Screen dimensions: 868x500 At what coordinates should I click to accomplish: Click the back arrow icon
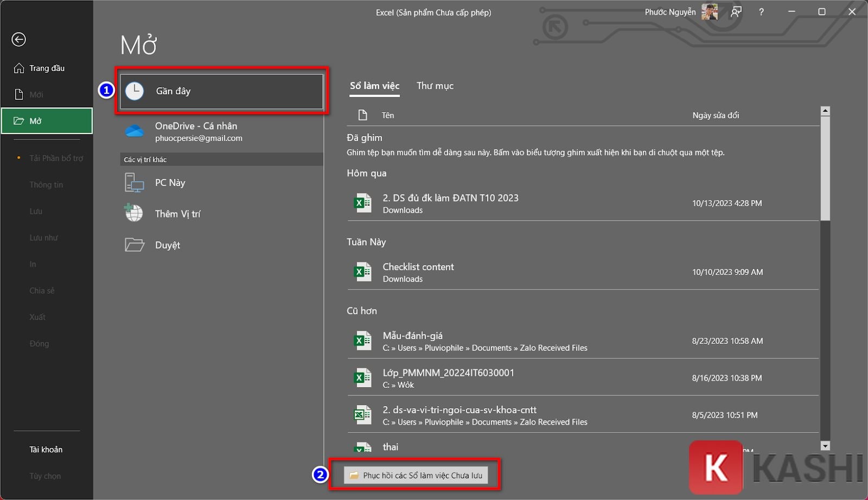point(18,40)
